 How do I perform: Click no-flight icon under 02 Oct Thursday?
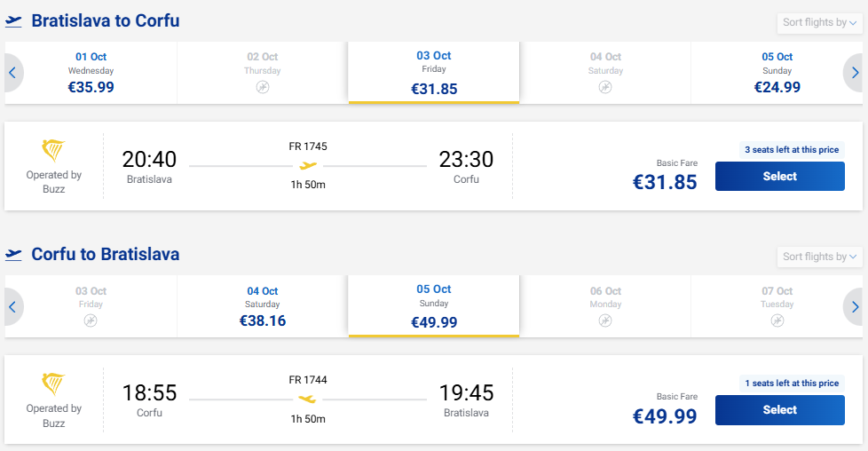[263, 87]
